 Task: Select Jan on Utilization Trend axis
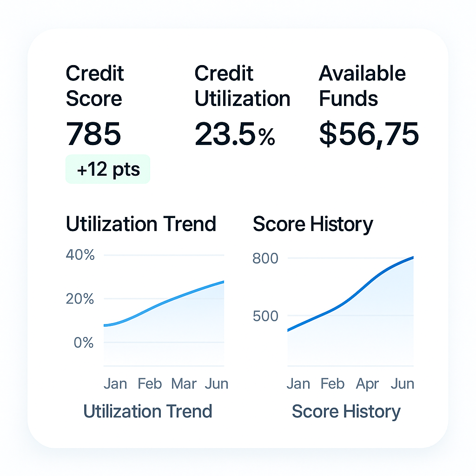pyautogui.click(x=115, y=384)
